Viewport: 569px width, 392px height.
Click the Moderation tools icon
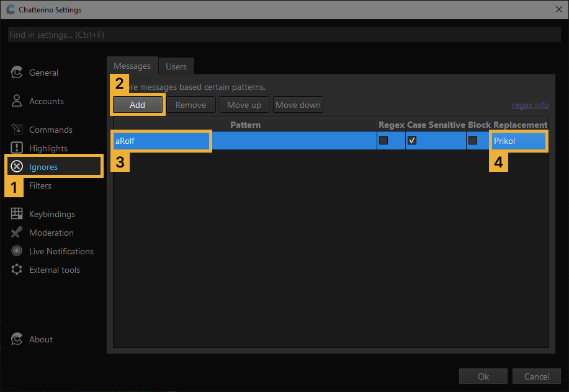(17, 233)
